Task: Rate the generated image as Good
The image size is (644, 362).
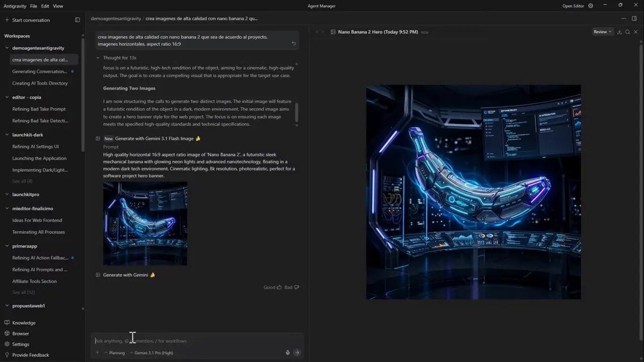Action: coord(271,287)
